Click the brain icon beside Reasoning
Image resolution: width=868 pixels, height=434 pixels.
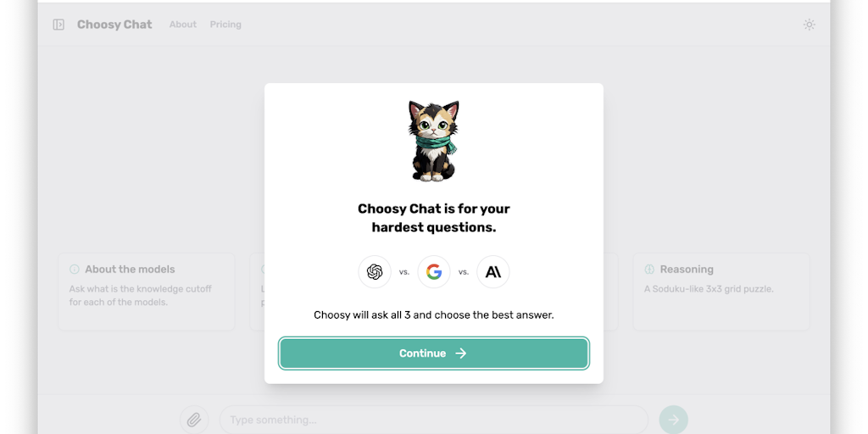[x=649, y=270]
